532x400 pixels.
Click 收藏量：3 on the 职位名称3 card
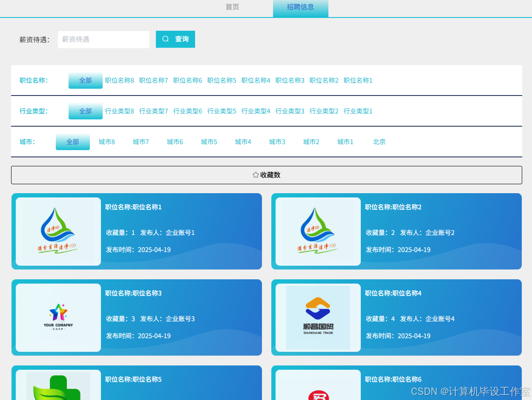(121, 319)
